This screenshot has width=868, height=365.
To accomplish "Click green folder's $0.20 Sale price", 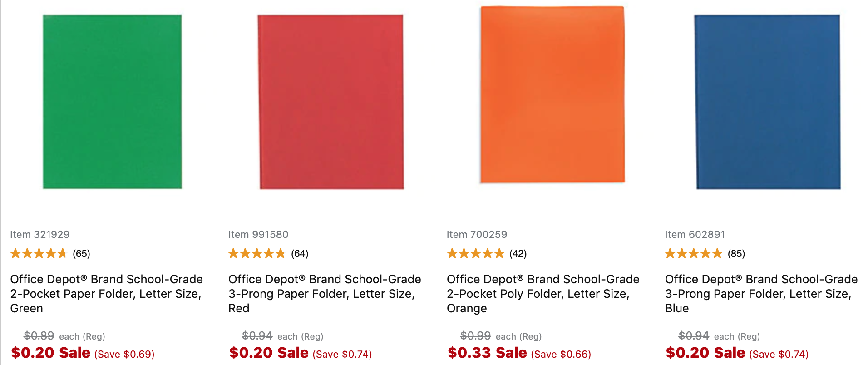I will [50, 353].
